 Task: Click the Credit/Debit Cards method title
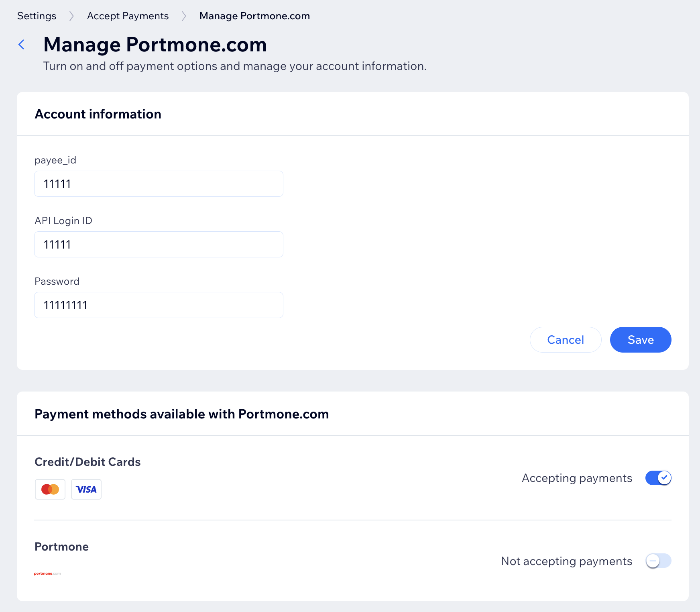87,462
